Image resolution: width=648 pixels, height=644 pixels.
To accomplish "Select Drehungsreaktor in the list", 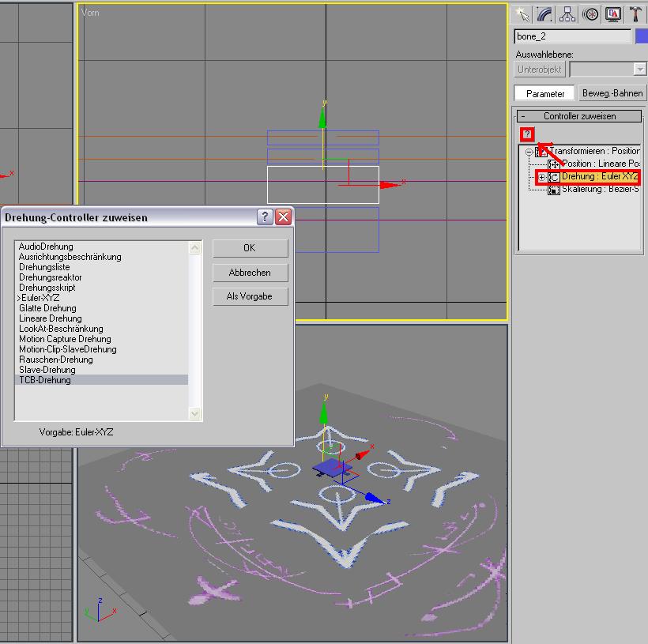I will pyautogui.click(x=51, y=277).
